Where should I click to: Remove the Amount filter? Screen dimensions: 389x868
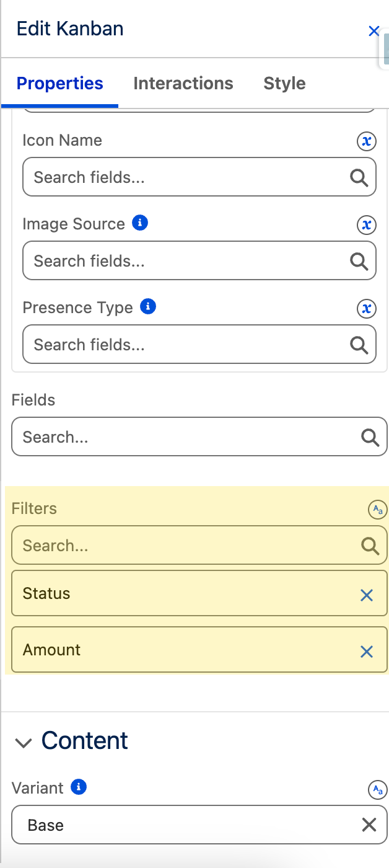pyautogui.click(x=367, y=652)
